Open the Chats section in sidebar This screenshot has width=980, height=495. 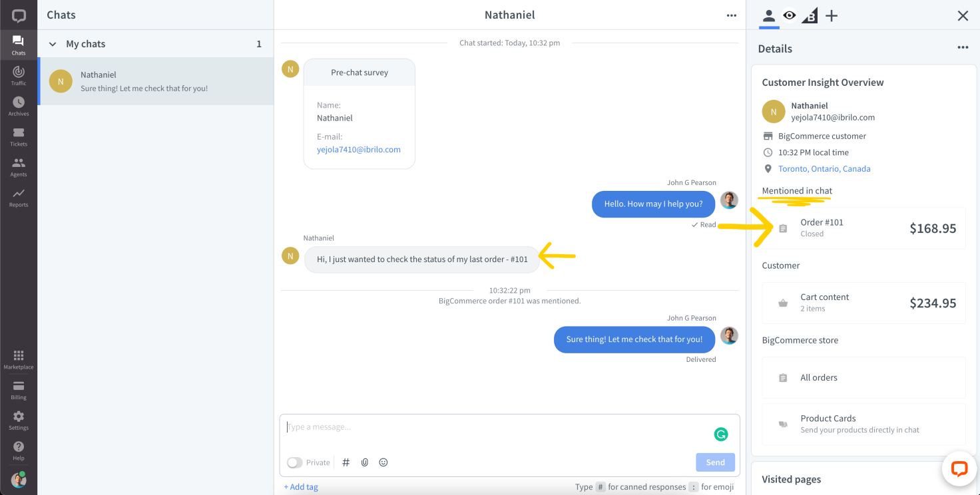click(19, 45)
